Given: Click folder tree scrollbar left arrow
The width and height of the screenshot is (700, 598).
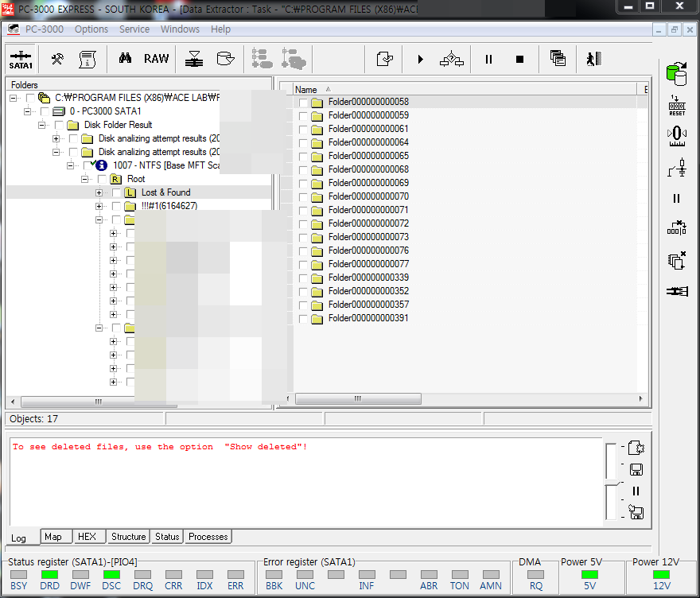Looking at the screenshot, I should [x=13, y=402].
